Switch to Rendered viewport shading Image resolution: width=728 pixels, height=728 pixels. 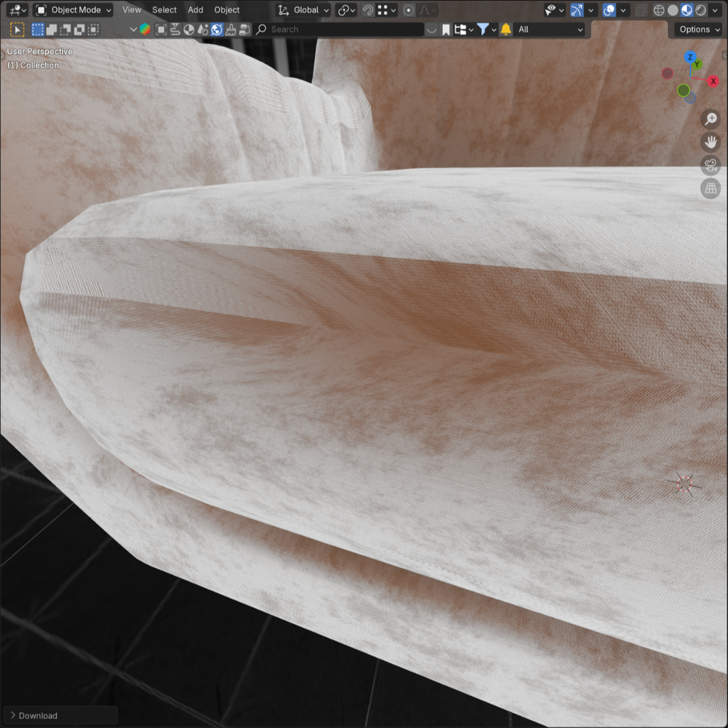pyautogui.click(x=700, y=10)
